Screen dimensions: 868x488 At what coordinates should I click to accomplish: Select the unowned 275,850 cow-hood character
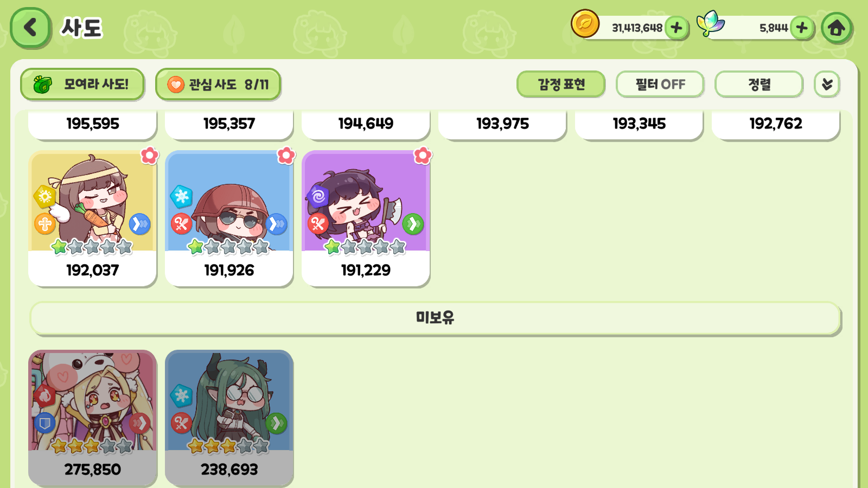pyautogui.click(x=93, y=418)
